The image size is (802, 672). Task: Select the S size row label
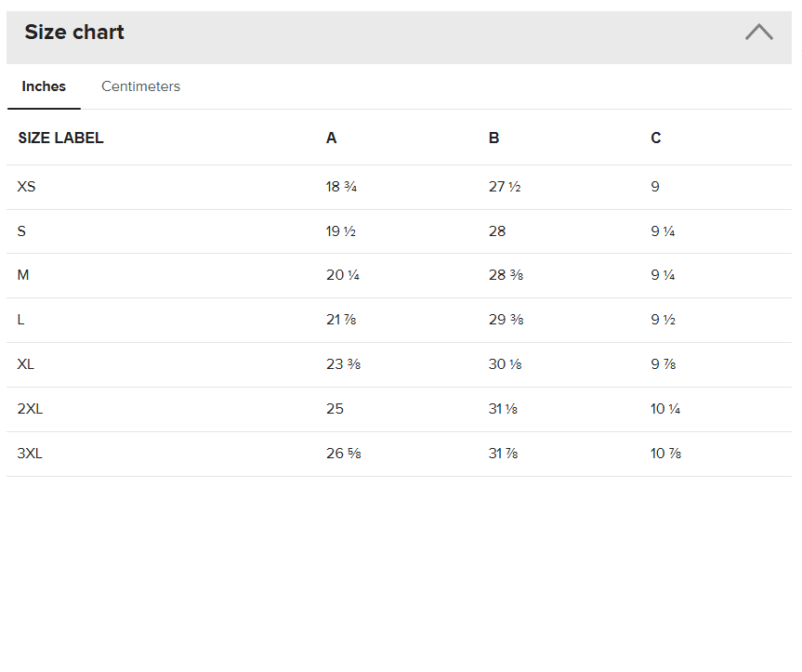(x=21, y=231)
